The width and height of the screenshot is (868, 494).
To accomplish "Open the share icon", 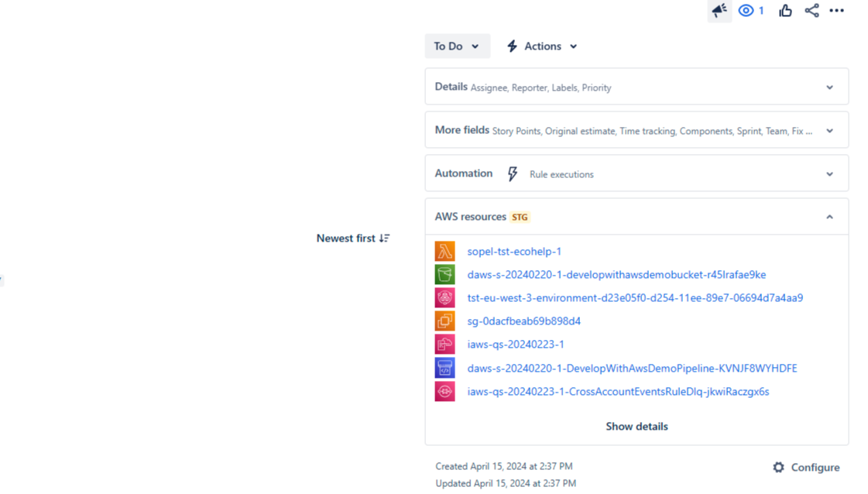I will coord(811,10).
